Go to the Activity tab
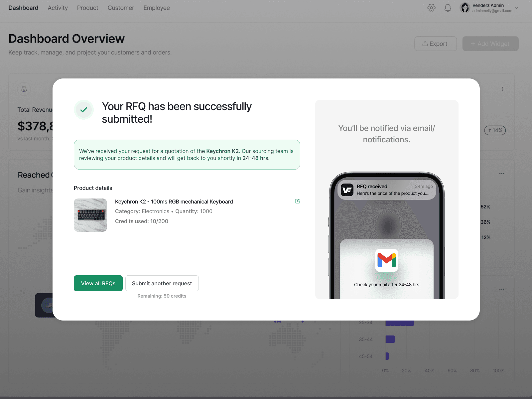The height and width of the screenshot is (399, 532). coord(58,8)
